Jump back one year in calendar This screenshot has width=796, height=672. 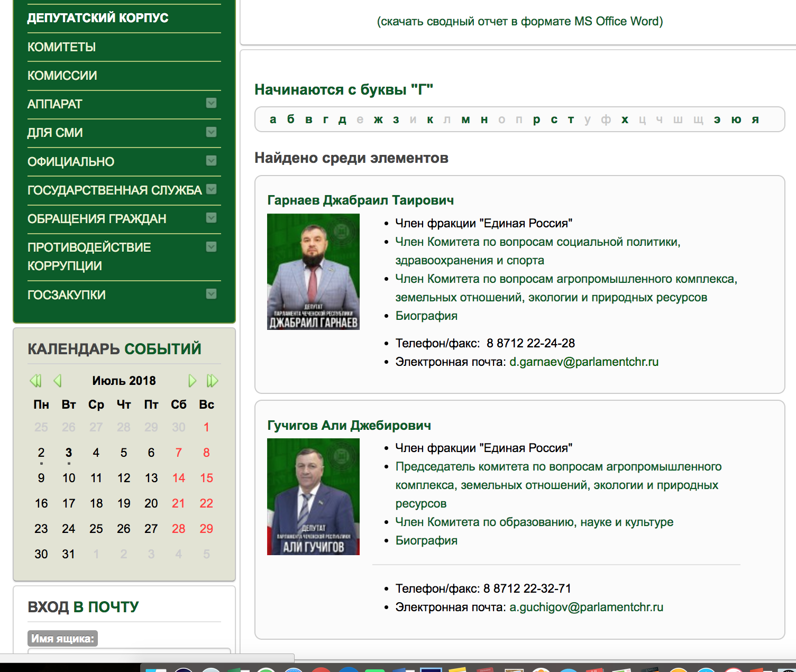click(35, 381)
